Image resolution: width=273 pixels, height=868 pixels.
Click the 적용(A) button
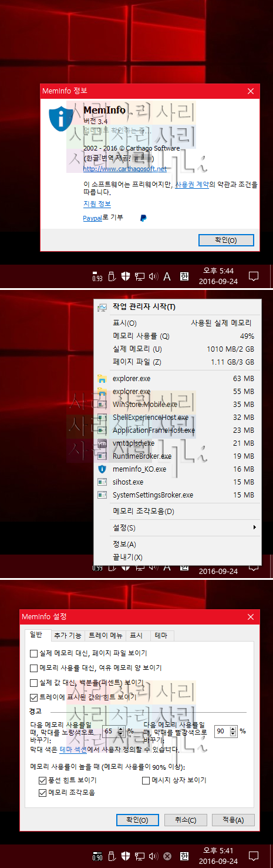point(233,820)
